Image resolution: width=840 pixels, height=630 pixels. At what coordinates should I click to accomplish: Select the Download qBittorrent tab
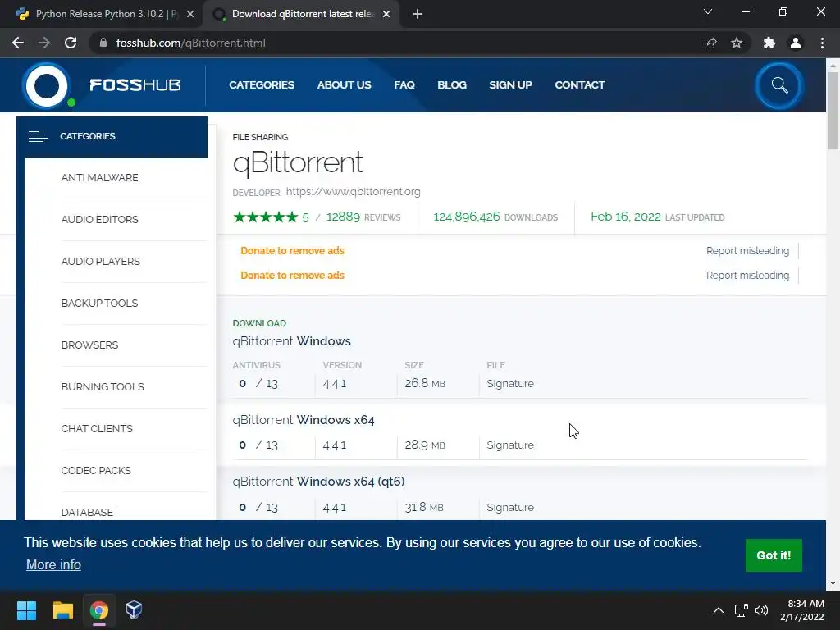302,15
